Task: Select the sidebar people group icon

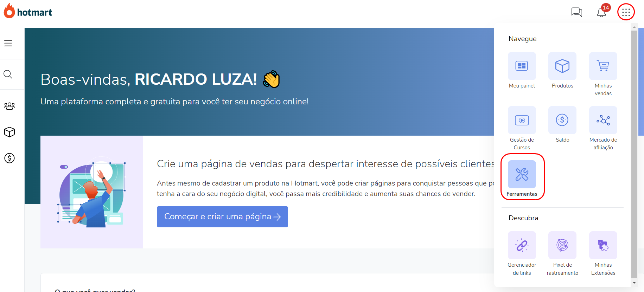Action: coord(9,106)
